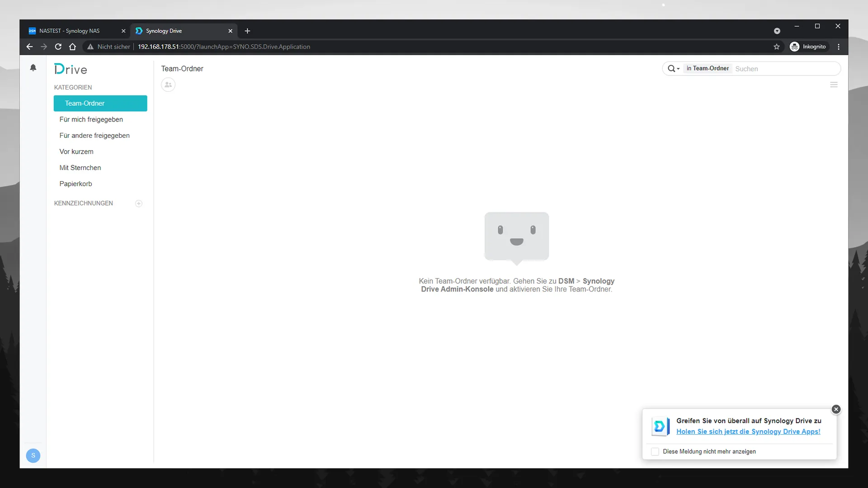The width and height of the screenshot is (868, 488).
Task: Click the Synology Drive app icon in popup
Action: 660,426
